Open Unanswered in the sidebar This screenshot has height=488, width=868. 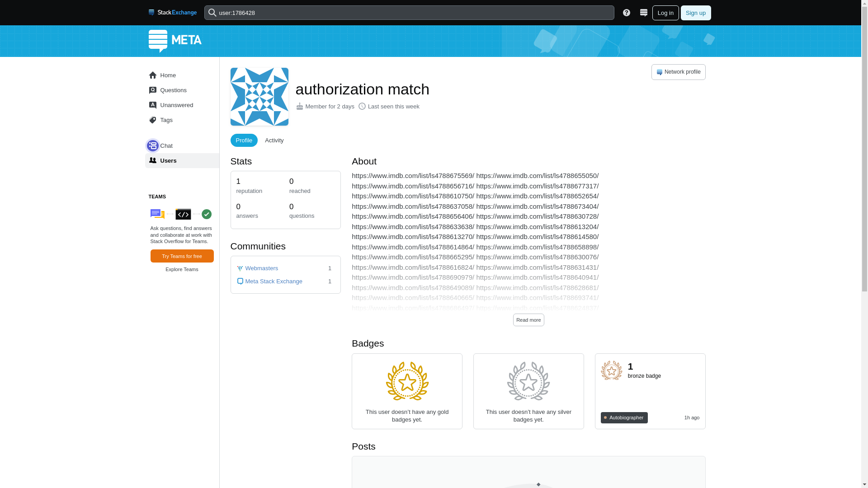click(x=182, y=105)
